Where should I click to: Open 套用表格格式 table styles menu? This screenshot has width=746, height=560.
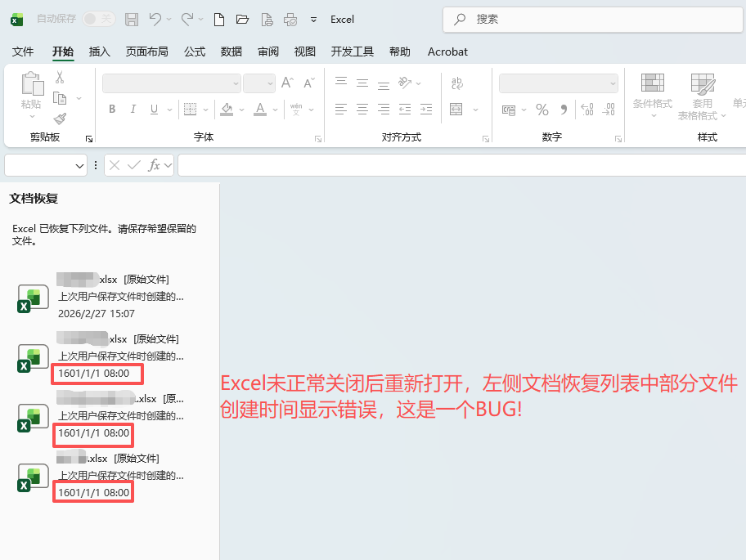pyautogui.click(x=702, y=96)
